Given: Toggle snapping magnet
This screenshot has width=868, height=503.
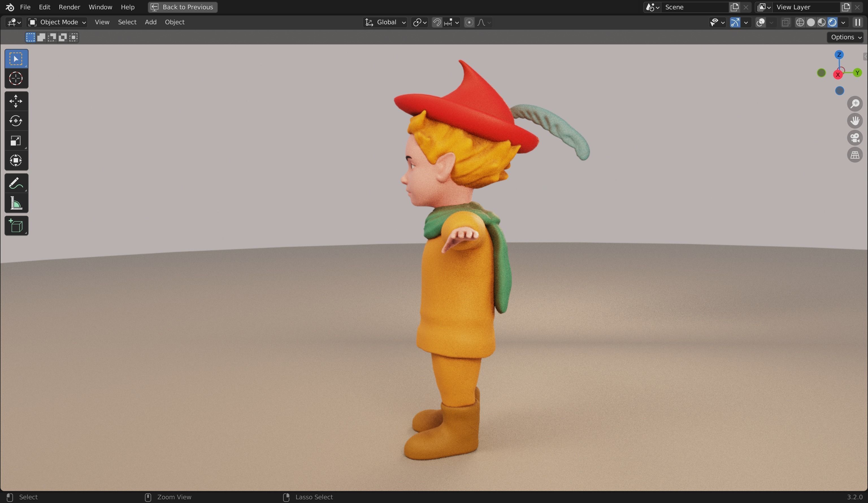Looking at the screenshot, I should point(437,22).
